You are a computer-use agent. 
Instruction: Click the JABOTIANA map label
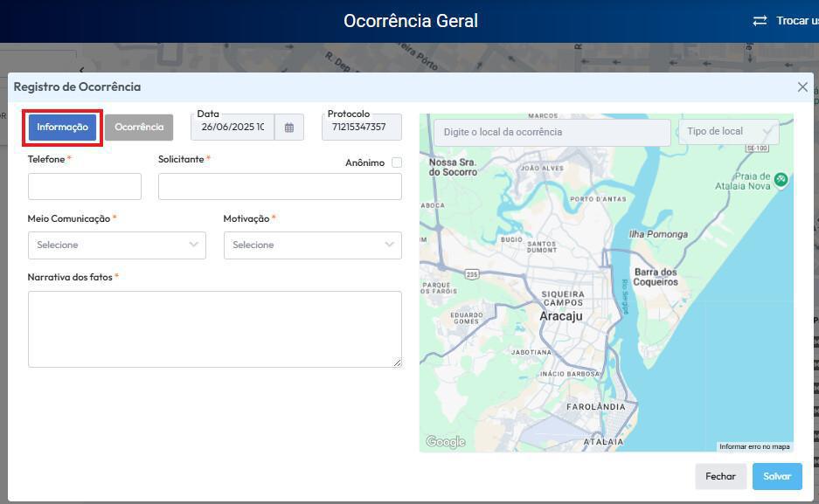point(531,352)
